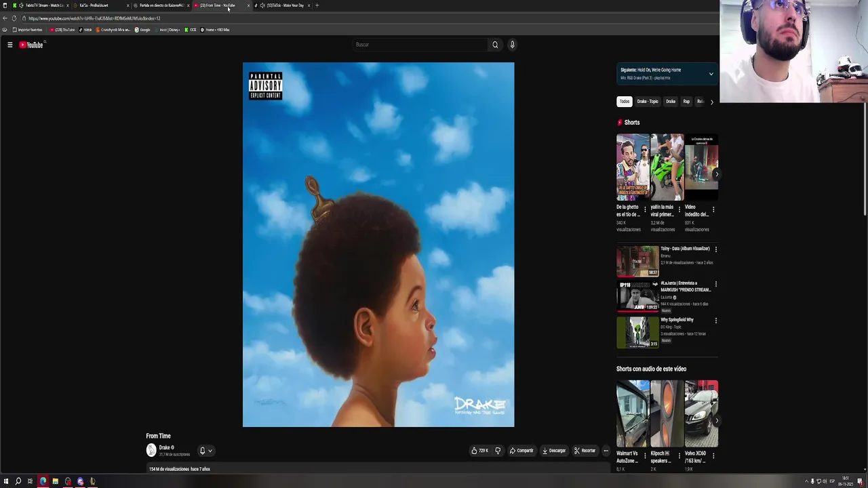
Task: Open options for Klipsch speakers short
Action: (x=679, y=457)
